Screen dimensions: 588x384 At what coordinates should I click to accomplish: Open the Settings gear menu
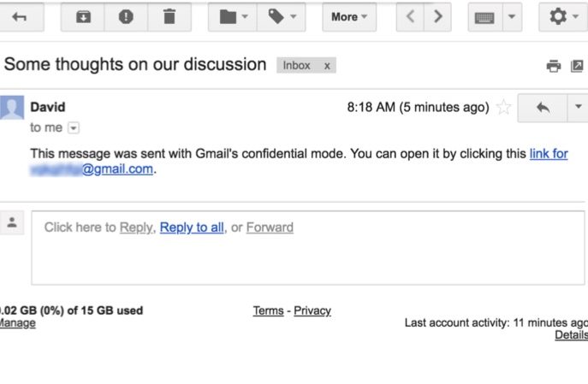pyautogui.click(x=562, y=16)
